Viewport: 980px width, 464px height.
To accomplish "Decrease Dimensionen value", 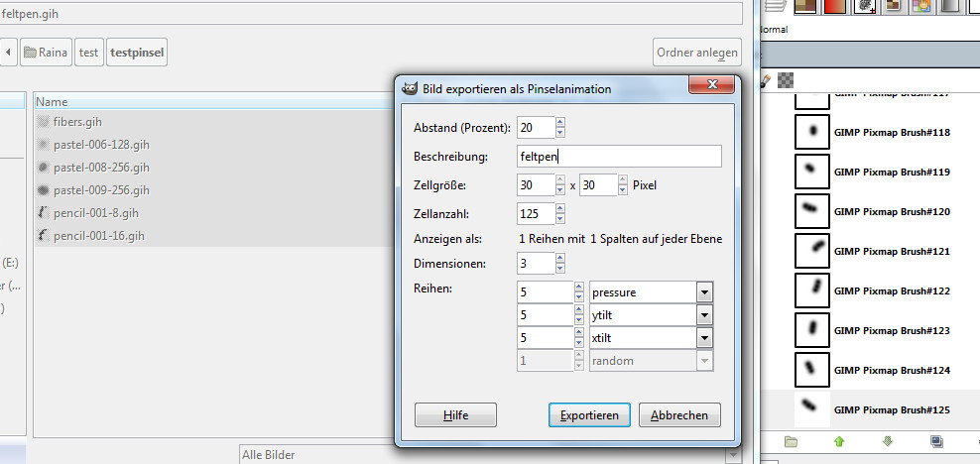I will (560, 269).
